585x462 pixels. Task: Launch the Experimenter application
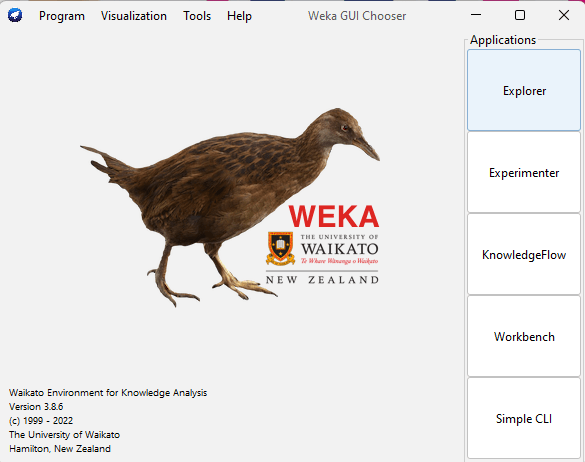pos(524,172)
